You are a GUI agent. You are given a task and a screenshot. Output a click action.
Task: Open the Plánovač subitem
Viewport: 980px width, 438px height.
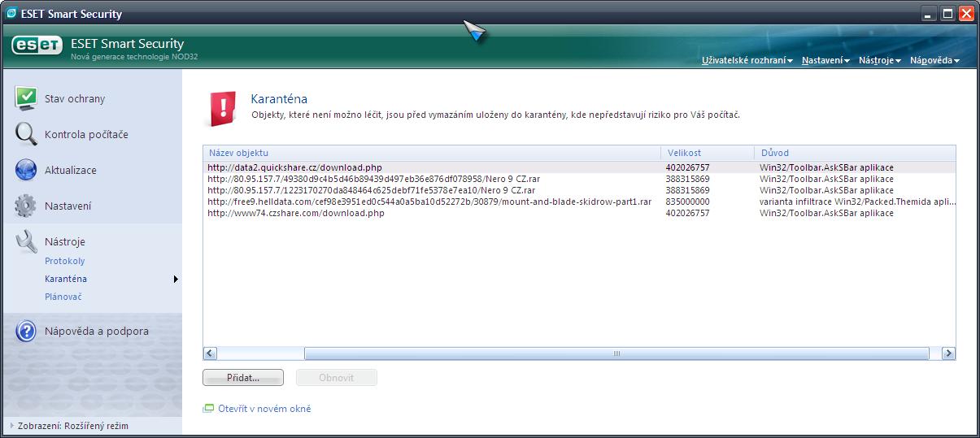63,297
